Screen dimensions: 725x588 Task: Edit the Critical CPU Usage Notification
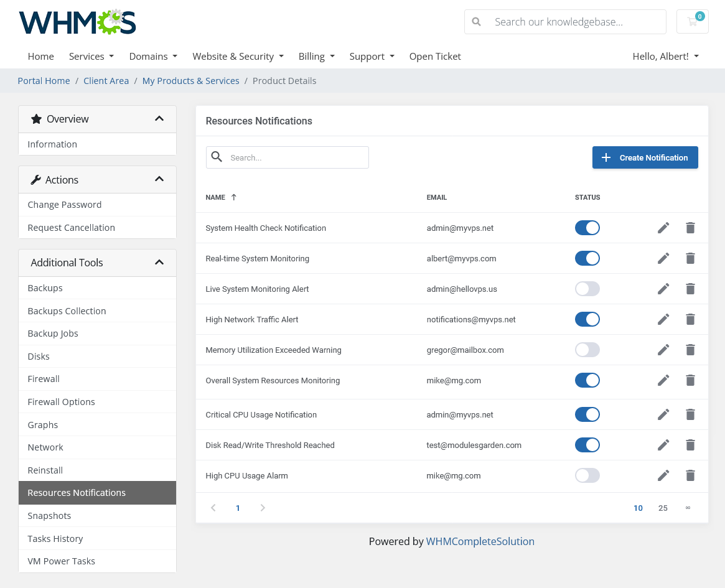point(663,414)
